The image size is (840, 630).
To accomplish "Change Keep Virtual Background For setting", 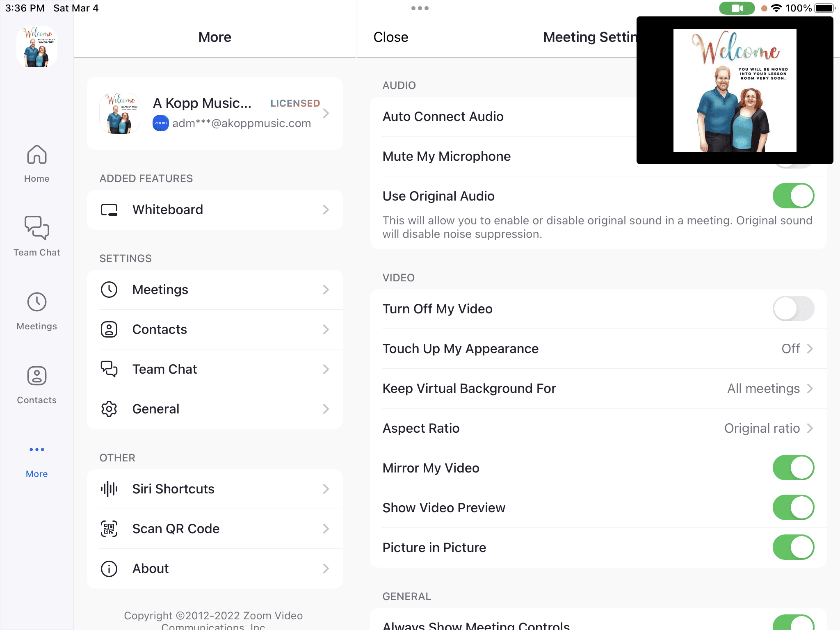I will [x=598, y=388].
